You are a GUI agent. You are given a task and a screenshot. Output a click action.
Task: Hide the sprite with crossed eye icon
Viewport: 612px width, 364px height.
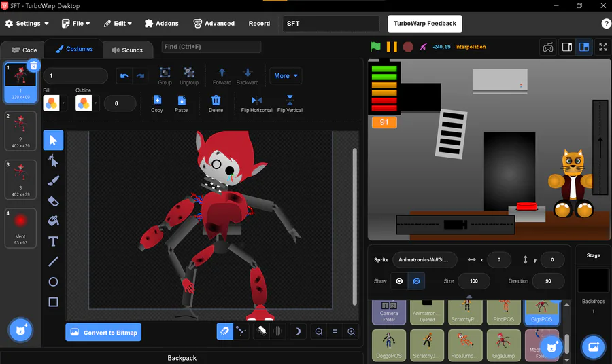[416, 281]
